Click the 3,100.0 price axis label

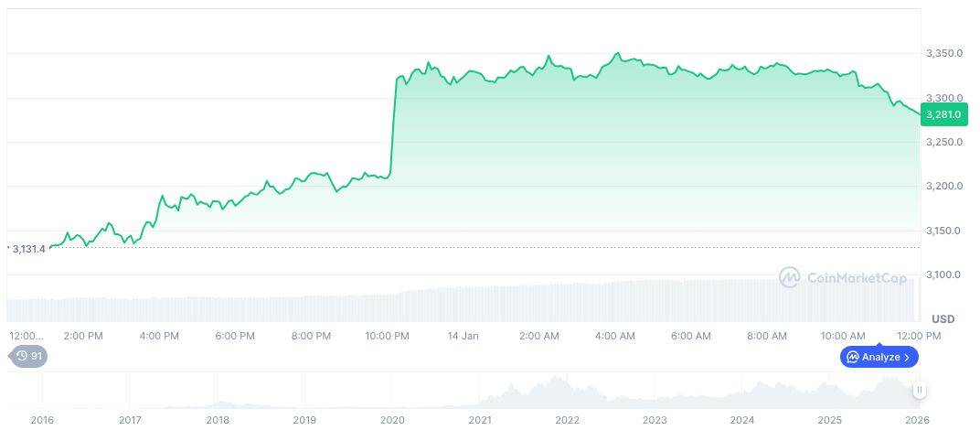tap(944, 274)
